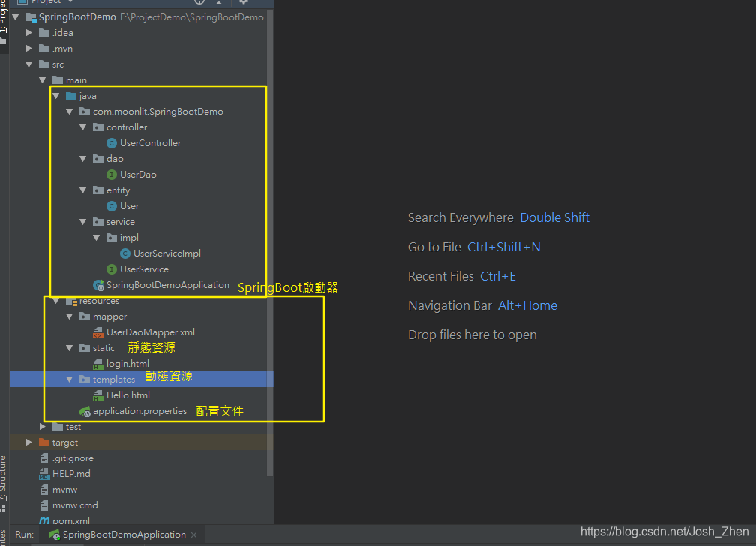756x546 pixels.
Task: Click the User entity class icon
Action: (111, 206)
